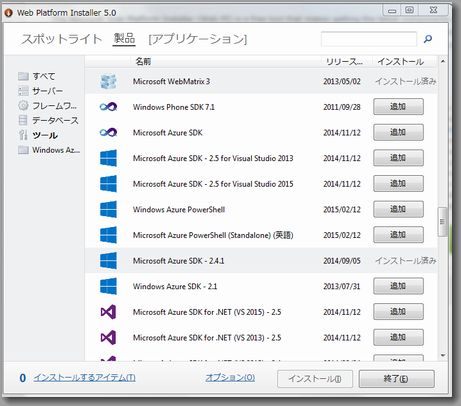Click the scrollbar down arrow
This screenshot has width=461, height=406.
(443, 356)
